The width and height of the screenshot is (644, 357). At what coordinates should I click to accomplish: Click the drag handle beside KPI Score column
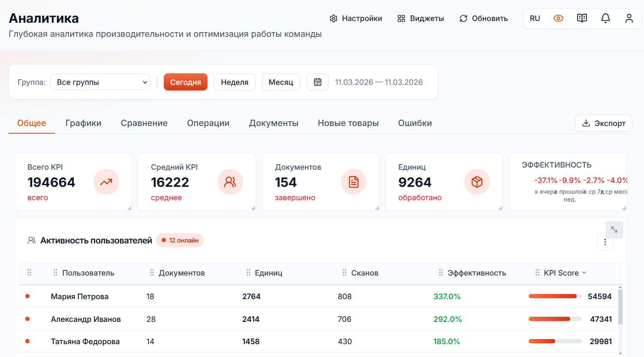537,273
